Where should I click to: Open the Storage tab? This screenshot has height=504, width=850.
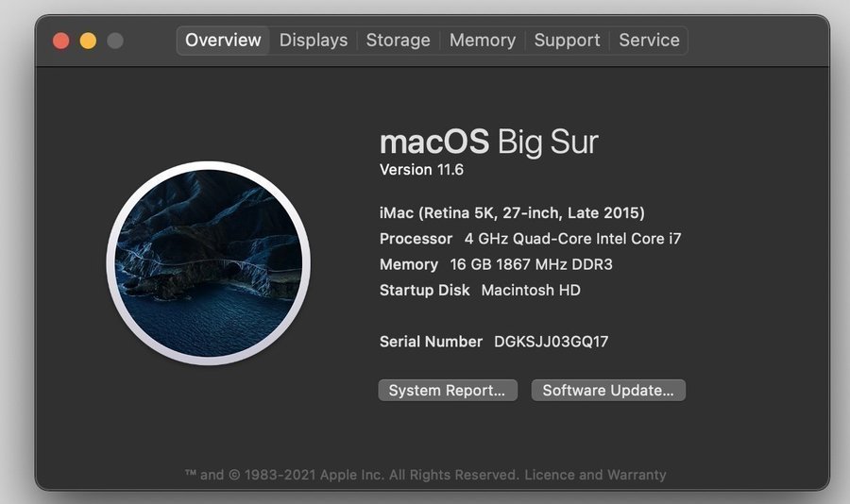click(398, 41)
